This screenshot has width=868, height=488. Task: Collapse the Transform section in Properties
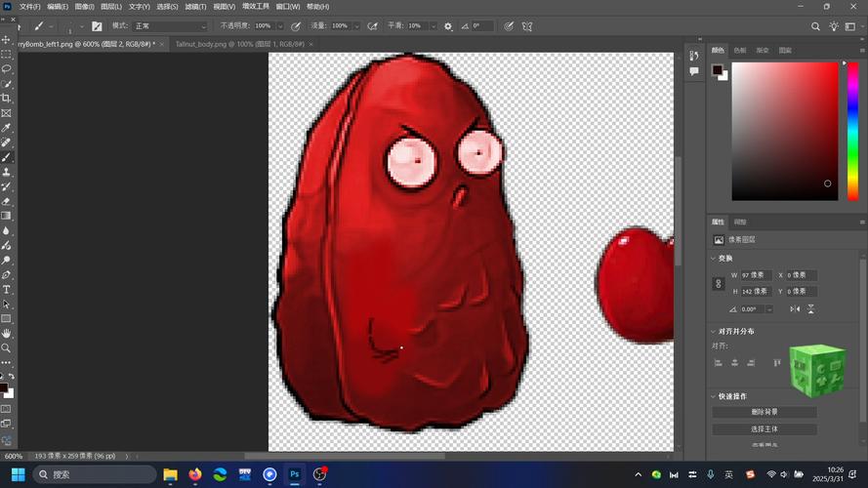tap(714, 259)
